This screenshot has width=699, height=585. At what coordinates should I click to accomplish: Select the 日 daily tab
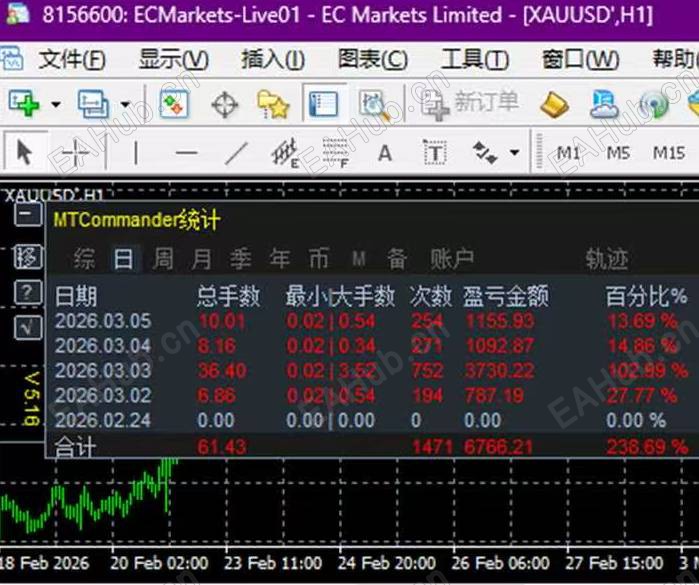coord(123,259)
